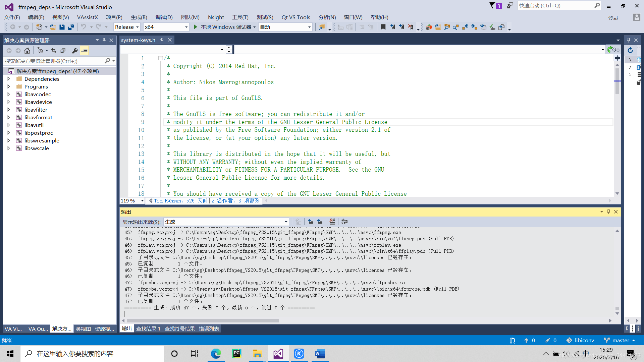Open the 文件(F) menu
This screenshot has width=644, height=362.
(12, 17)
